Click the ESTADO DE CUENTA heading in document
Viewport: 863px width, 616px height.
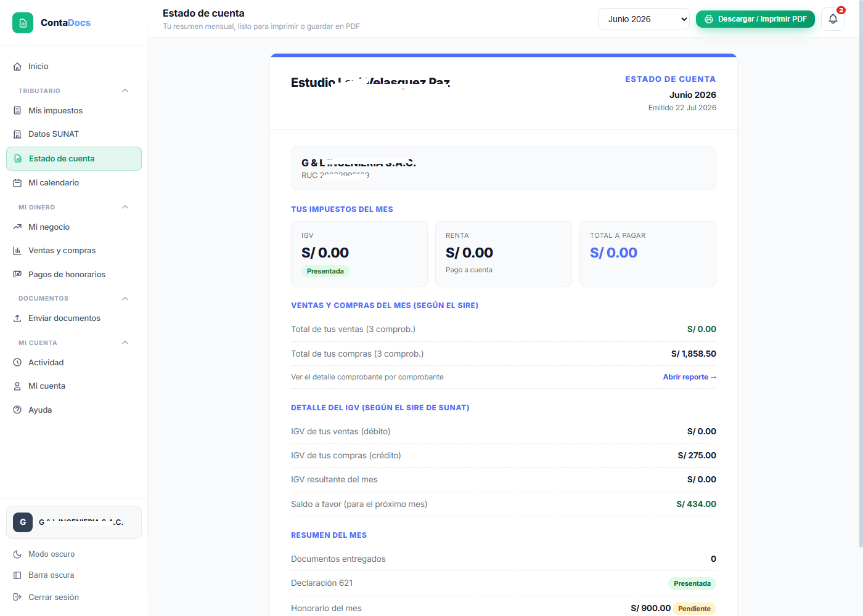coord(670,79)
